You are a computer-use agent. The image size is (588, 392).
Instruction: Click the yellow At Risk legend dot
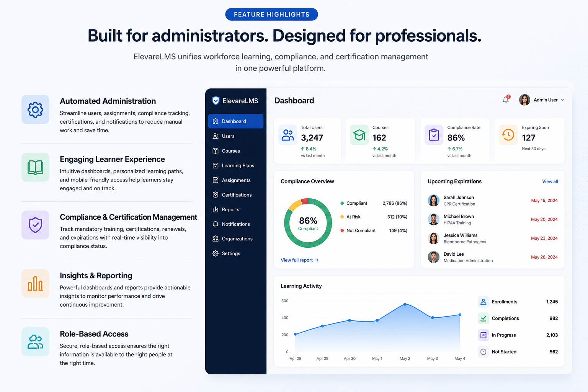pyautogui.click(x=342, y=217)
